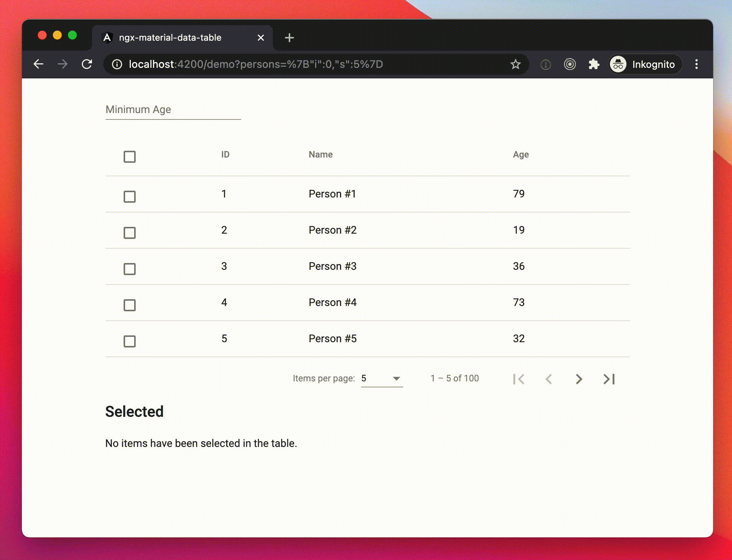This screenshot has height=560, width=732.
Task: View site information icon in address bar
Action: point(117,64)
